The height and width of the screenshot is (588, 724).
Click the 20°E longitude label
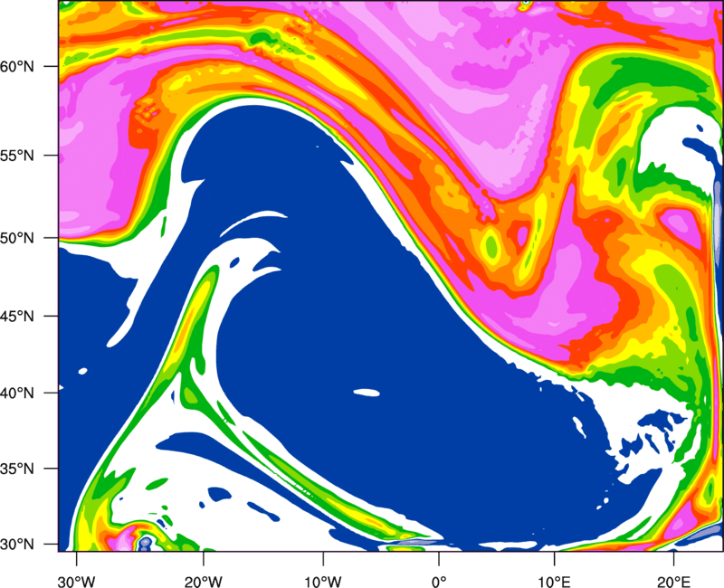[673, 582]
